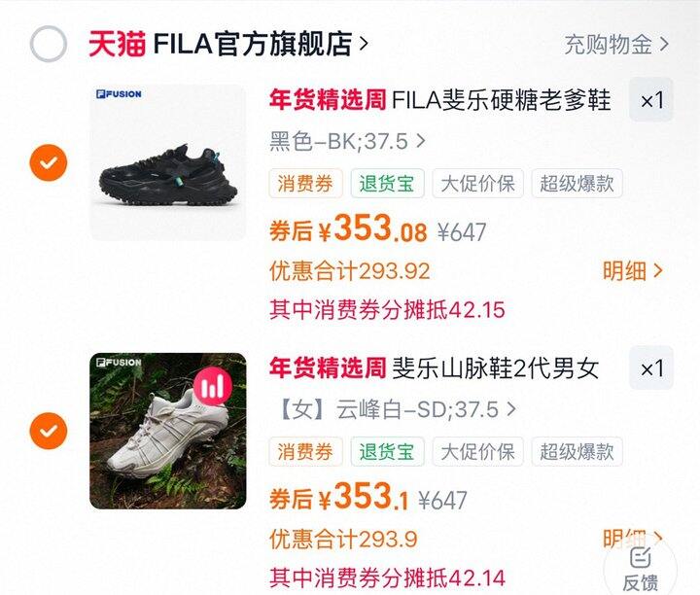
Task: Tap the 消费券 tag on the first item
Action: (305, 184)
